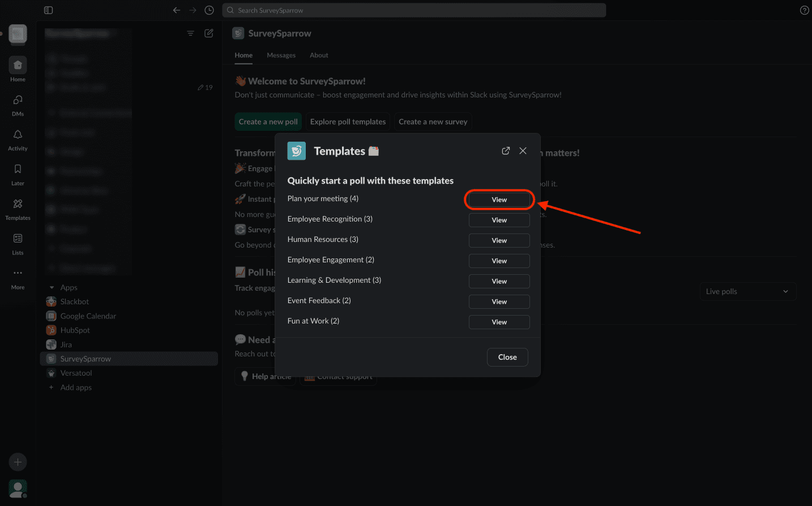Image resolution: width=812 pixels, height=506 pixels.
Task: View the Plan your meeting templates
Action: click(x=499, y=200)
